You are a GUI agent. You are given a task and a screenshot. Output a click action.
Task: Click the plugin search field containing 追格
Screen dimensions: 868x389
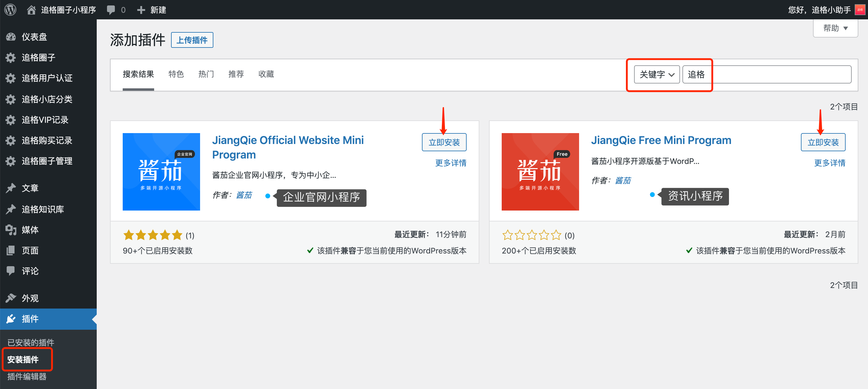pos(766,74)
